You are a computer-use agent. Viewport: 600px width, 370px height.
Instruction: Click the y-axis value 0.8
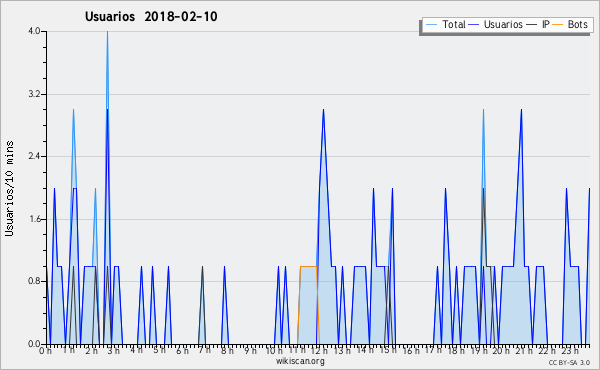click(34, 281)
